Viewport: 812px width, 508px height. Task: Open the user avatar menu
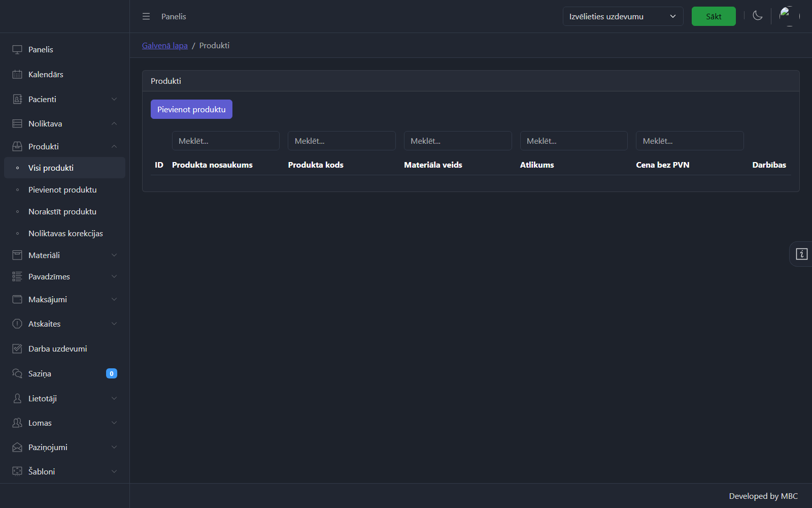coord(790,16)
